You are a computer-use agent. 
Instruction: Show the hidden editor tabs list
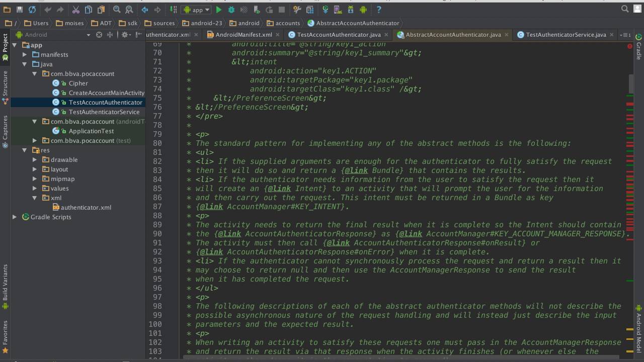pyautogui.click(x=626, y=35)
